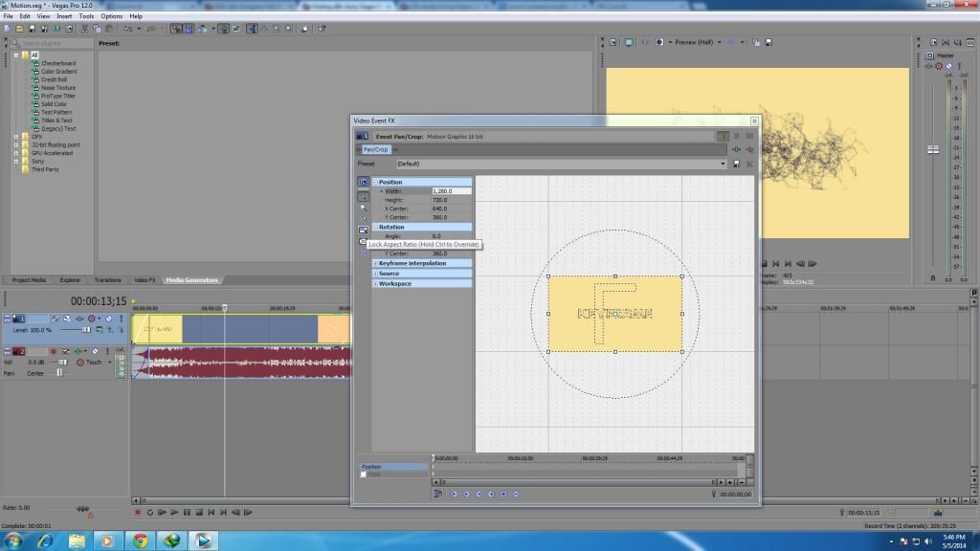
Task: Enable the Mask checkbox in Pan/Crop timeline
Action: point(363,474)
